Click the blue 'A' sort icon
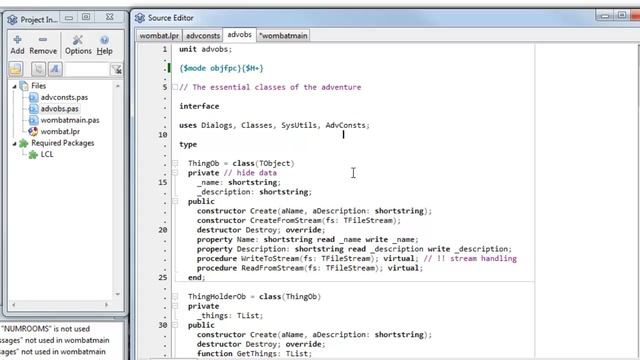 pos(55,69)
